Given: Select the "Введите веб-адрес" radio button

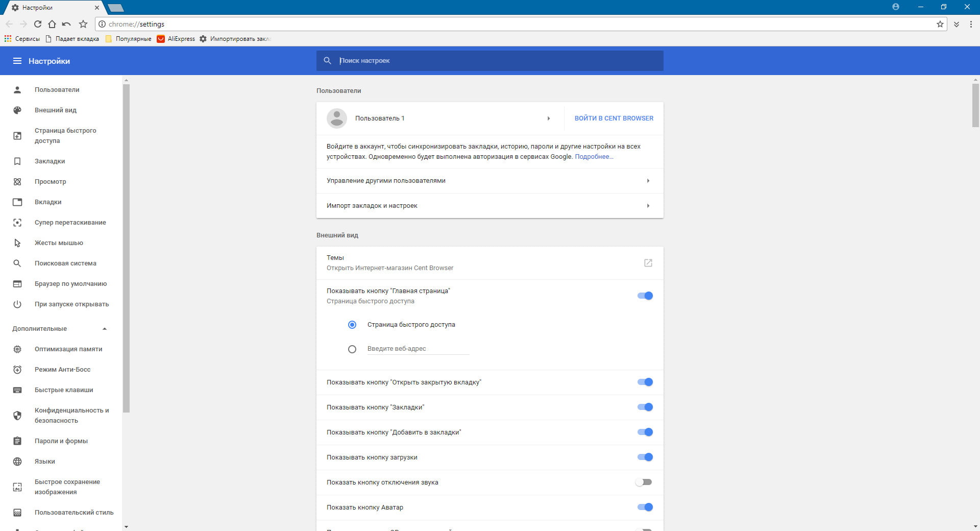Looking at the screenshot, I should click(x=352, y=349).
